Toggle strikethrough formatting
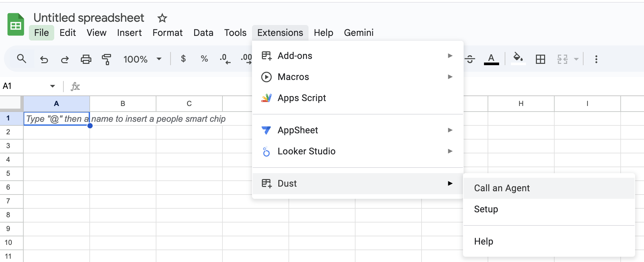 click(x=470, y=59)
